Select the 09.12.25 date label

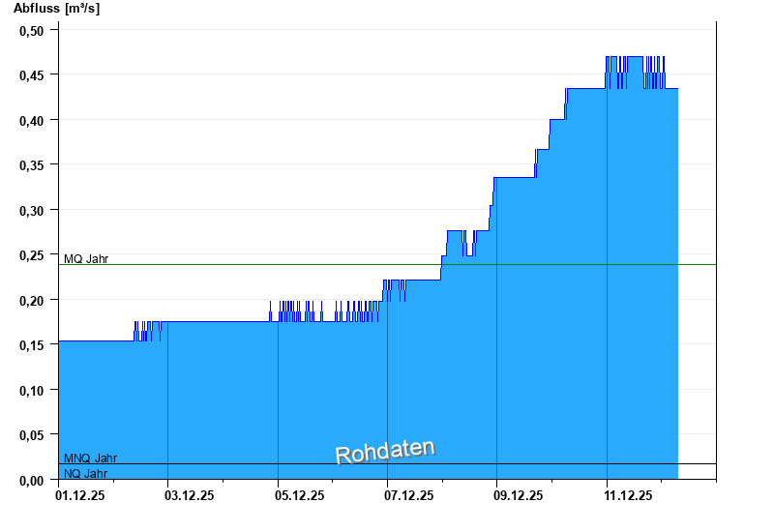tap(518, 496)
